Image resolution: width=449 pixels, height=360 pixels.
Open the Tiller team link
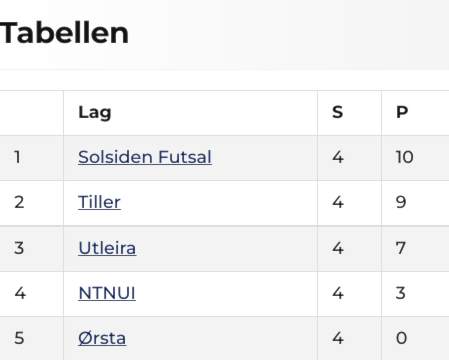point(99,202)
